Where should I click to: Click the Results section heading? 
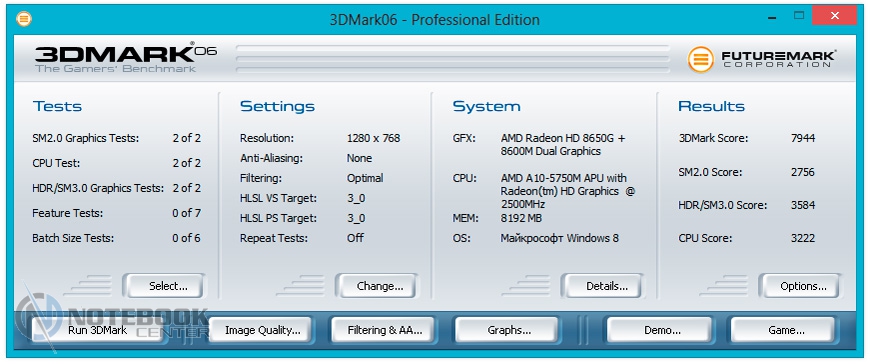click(711, 106)
